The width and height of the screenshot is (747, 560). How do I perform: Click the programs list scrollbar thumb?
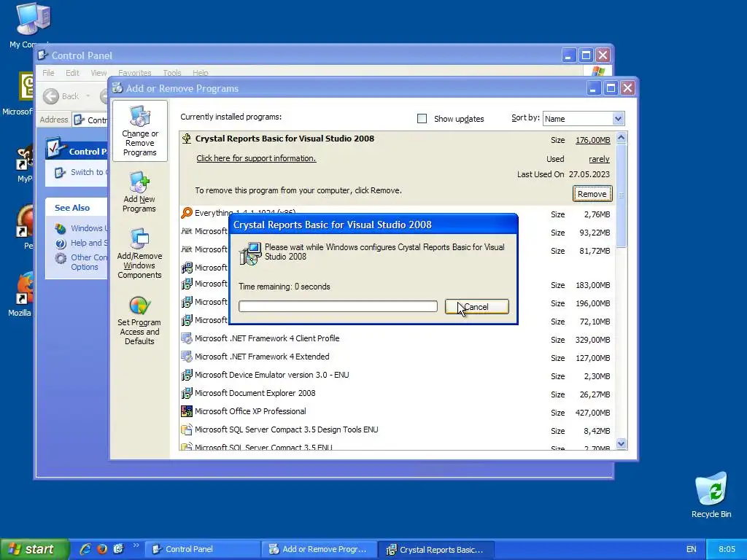tap(621, 195)
